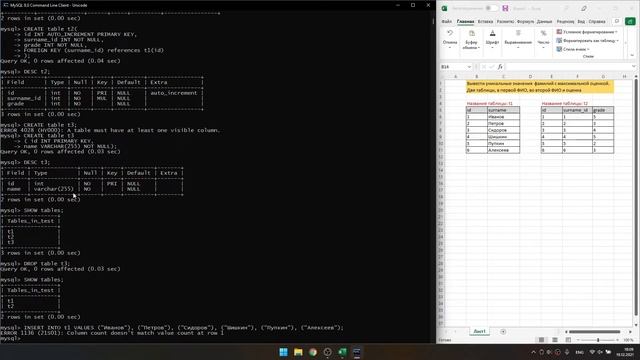Image resolution: width=640 pixels, height=360 pixels.
Task: Open the Windows Start button
Action: pos(283,352)
